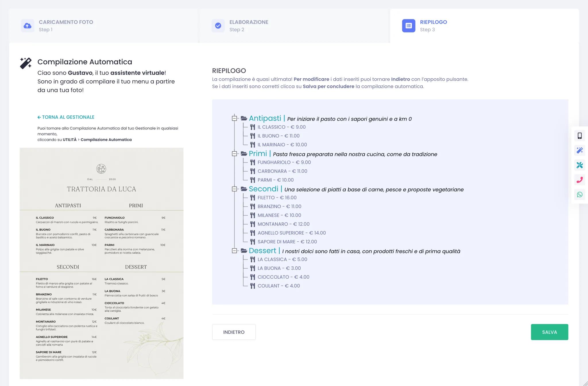Select the IL BUONO - € 11.00 item
The height and width of the screenshot is (386, 588).
(278, 136)
